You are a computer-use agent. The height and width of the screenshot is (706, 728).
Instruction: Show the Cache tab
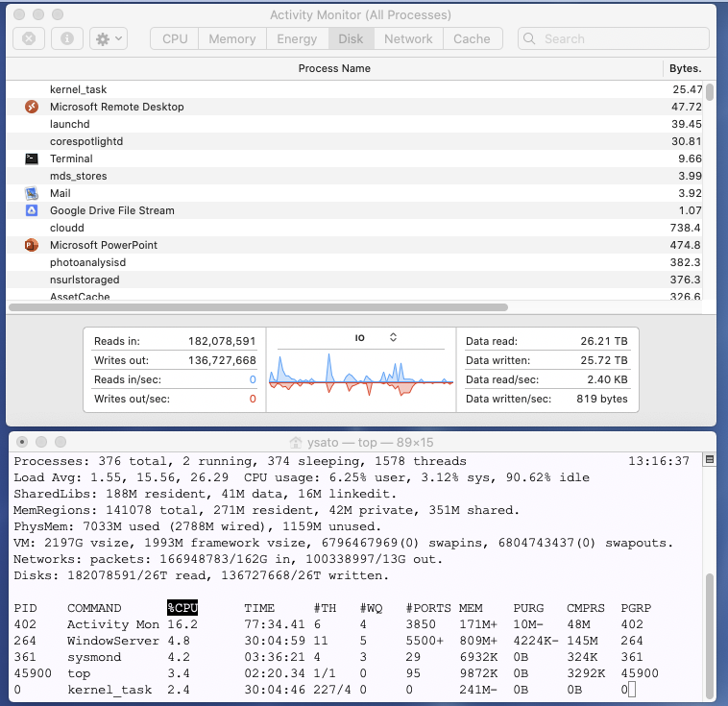click(x=472, y=38)
